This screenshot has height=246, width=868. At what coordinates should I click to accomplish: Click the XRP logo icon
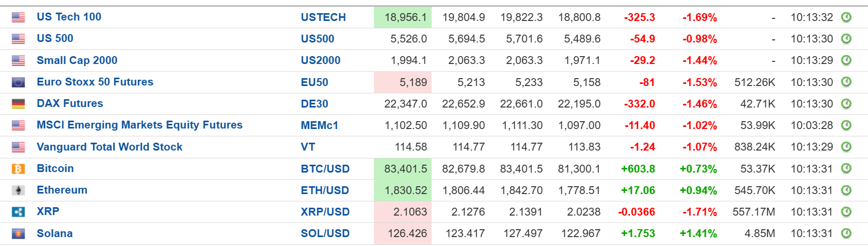click(18, 212)
